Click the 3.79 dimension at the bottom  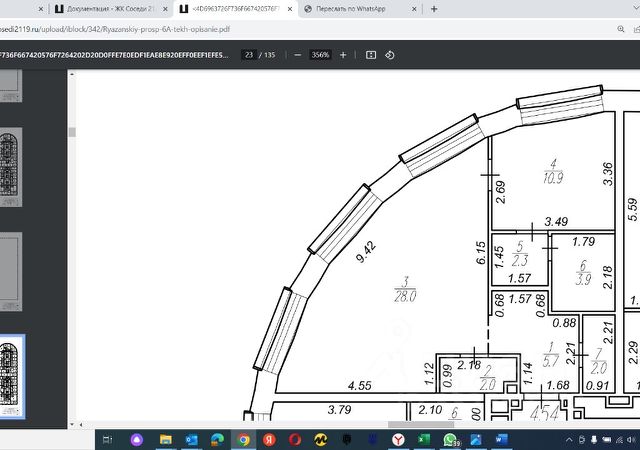339,410
